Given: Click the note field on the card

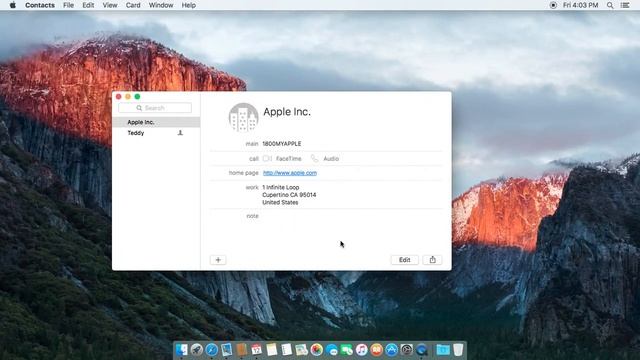Looking at the screenshot, I should point(351,216).
